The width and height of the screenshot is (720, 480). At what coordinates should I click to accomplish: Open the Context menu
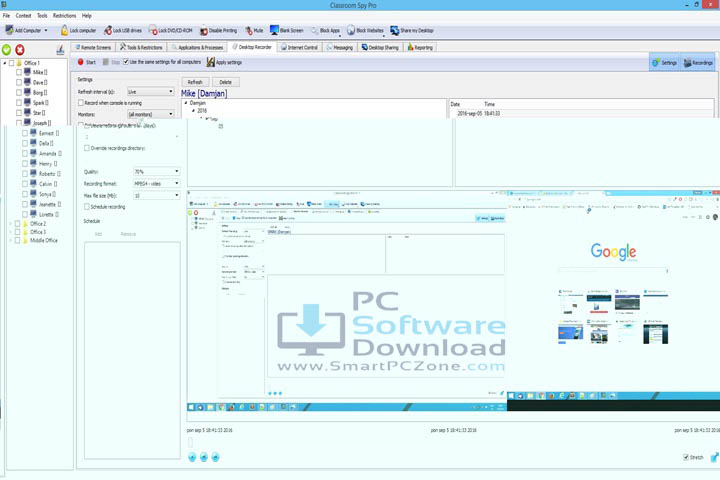pyautogui.click(x=23, y=16)
